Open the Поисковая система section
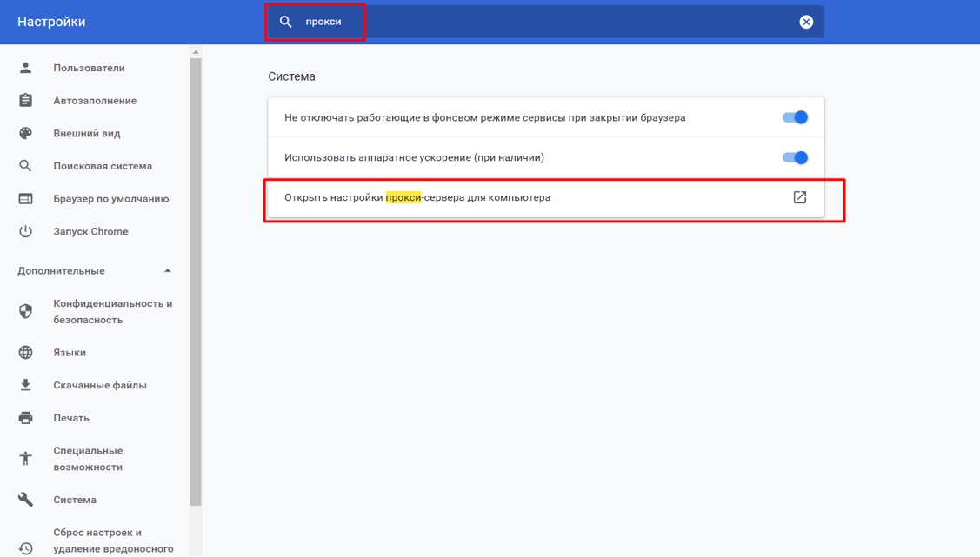The image size is (980, 557). point(103,166)
